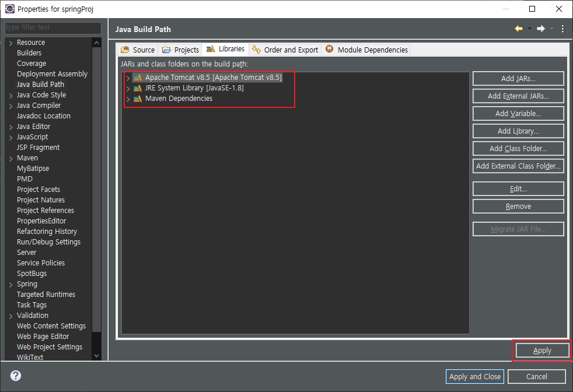
Task: Expand the JRE System Library entry
Action: (128, 89)
